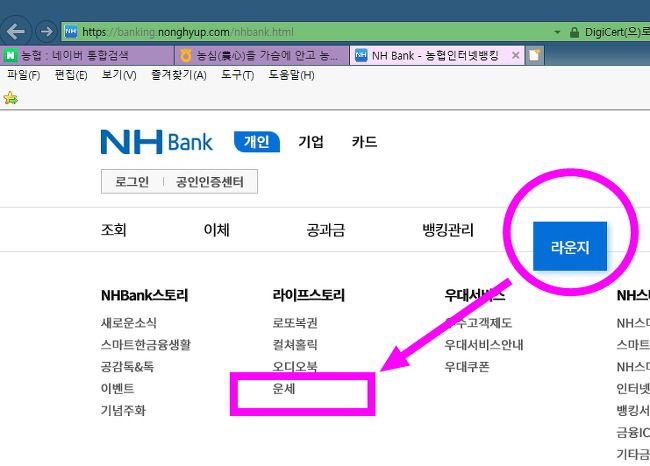Image resolution: width=650 pixels, height=466 pixels.
Task: Open the 도구(T) menu
Action: click(x=238, y=75)
